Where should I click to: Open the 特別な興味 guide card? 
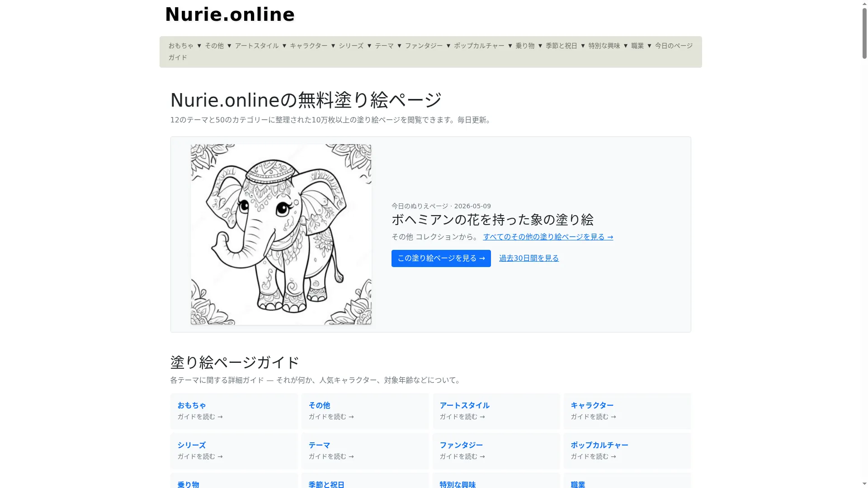point(496,480)
